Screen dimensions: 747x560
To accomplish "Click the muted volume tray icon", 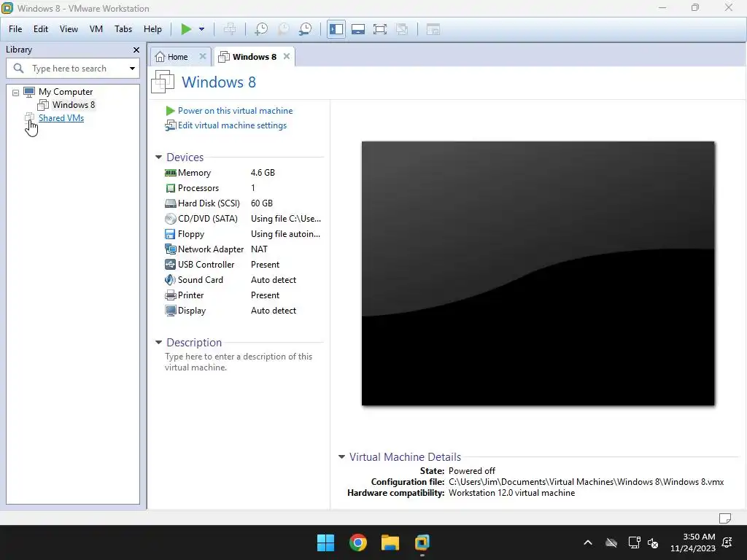I will (x=653, y=542).
